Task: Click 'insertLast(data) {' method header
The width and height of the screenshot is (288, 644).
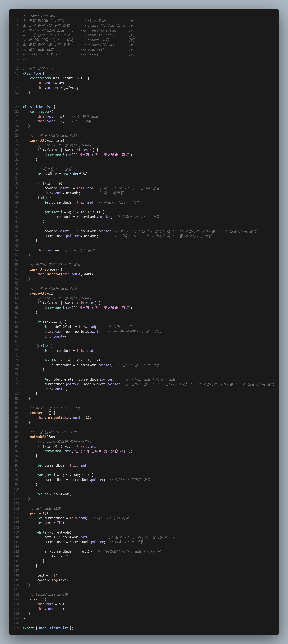Action: 46,270
